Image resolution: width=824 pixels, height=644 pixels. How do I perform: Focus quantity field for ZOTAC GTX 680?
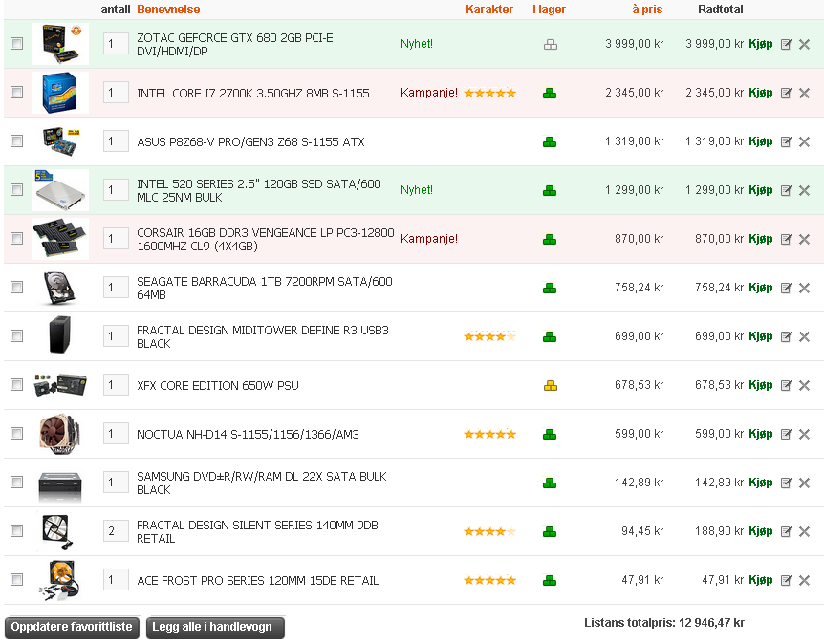point(116,44)
